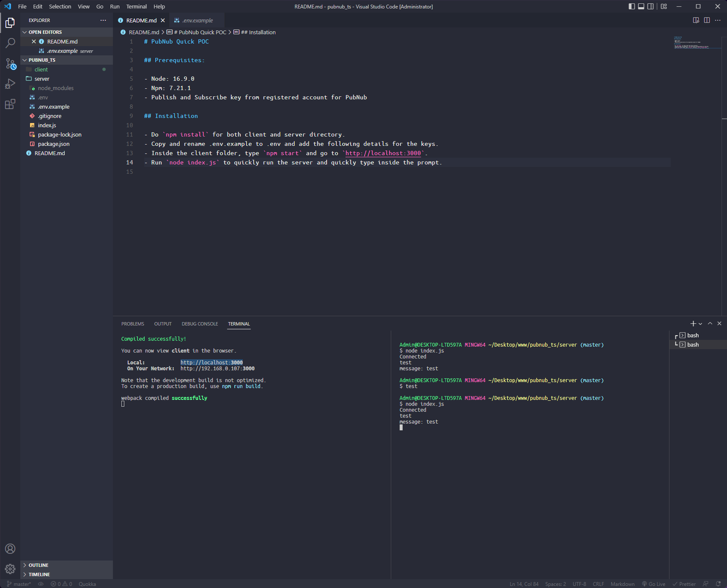
Task: Change CRLF end of line sequence
Action: click(598, 584)
